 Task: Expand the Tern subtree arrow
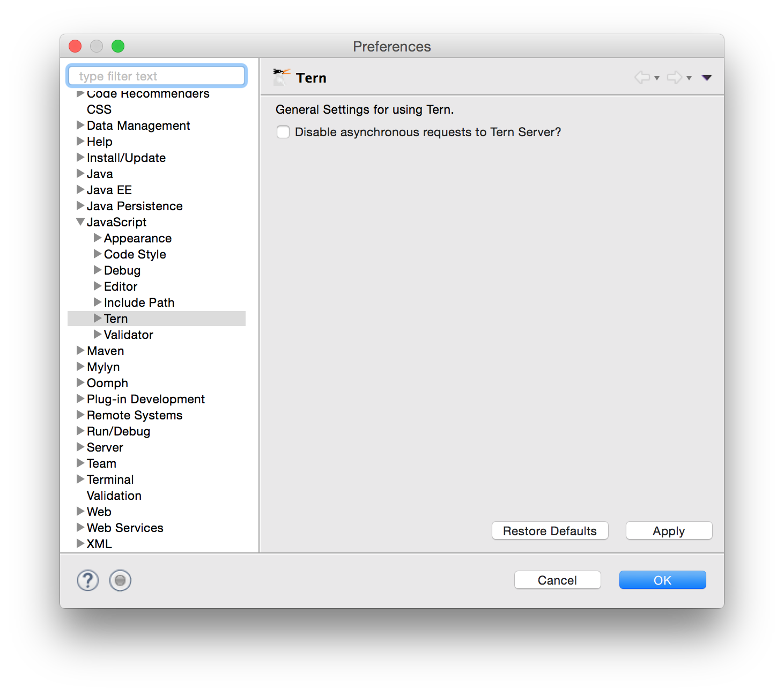point(98,319)
